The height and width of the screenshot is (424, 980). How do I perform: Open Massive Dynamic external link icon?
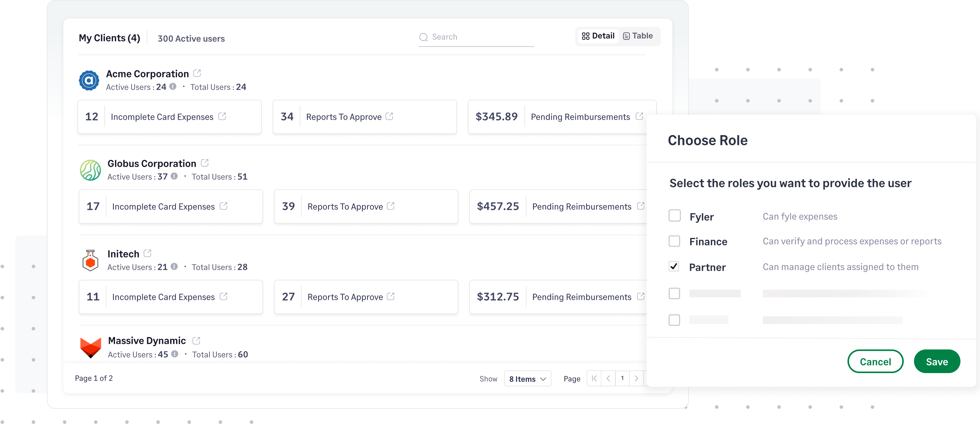(196, 340)
